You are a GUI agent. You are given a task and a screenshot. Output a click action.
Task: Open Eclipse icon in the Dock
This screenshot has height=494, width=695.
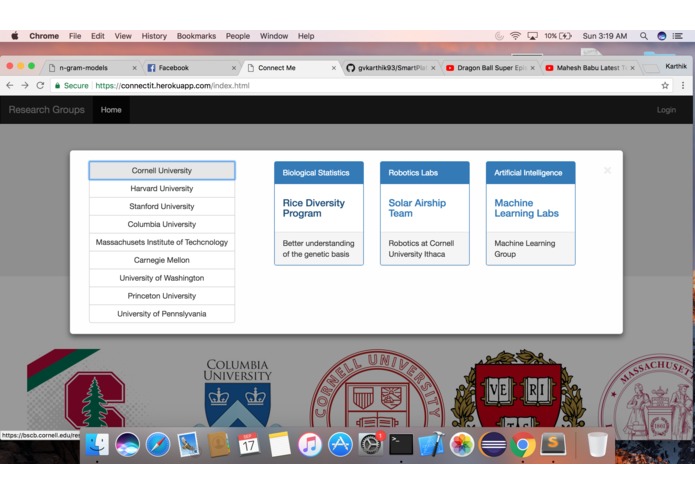(x=492, y=444)
